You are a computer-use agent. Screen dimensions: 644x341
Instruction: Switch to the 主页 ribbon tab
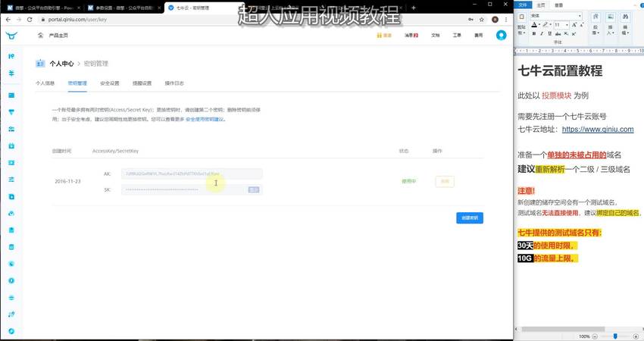point(541,5)
